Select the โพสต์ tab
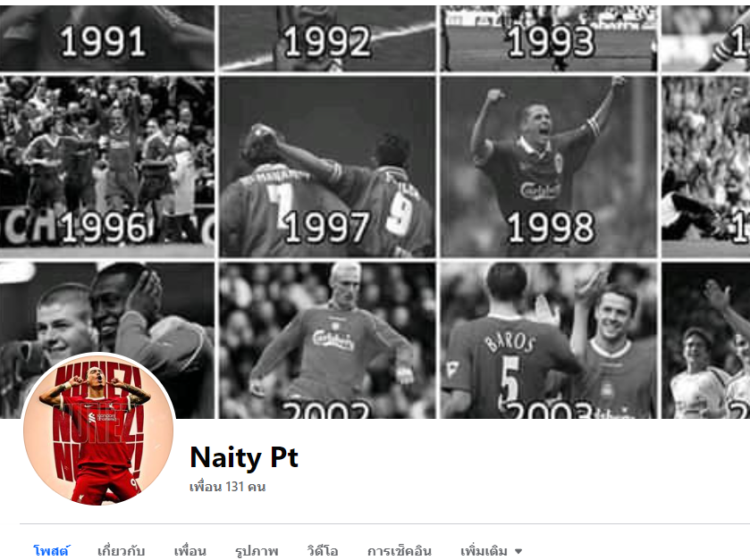Screen dimensions: 750x560 tap(51, 550)
